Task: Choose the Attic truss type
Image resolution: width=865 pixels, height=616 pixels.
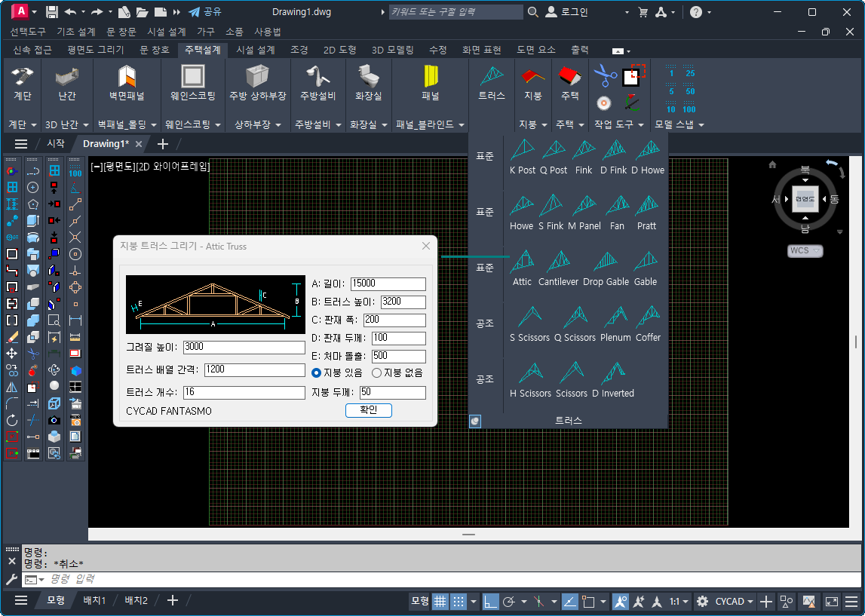Action: pyautogui.click(x=522, y=262)
